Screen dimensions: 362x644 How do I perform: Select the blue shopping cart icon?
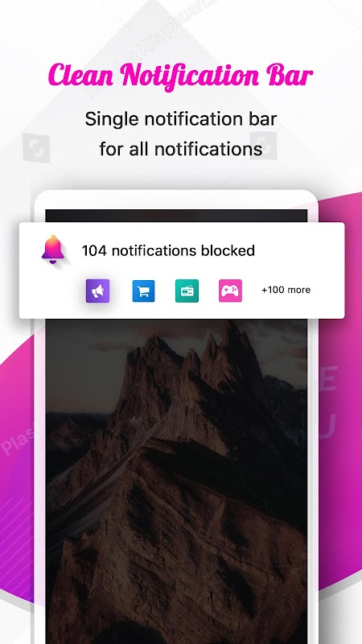point(144,291)
